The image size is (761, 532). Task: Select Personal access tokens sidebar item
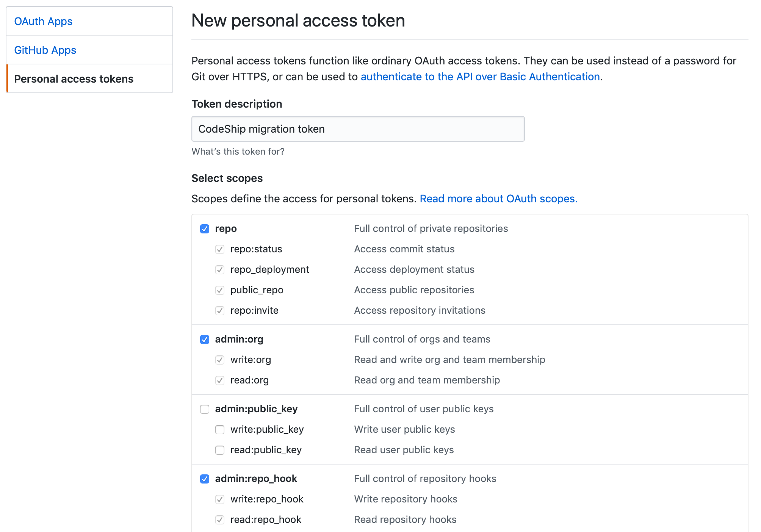click(74, 79)
